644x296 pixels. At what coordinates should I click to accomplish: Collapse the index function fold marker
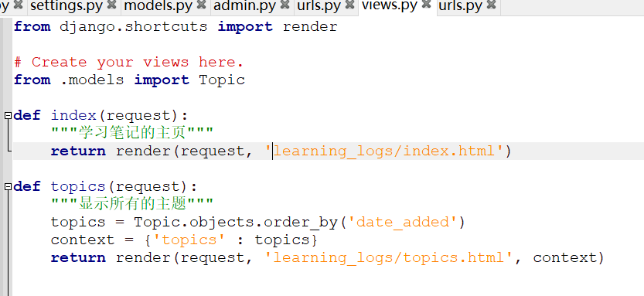click(x=8, y=115)
